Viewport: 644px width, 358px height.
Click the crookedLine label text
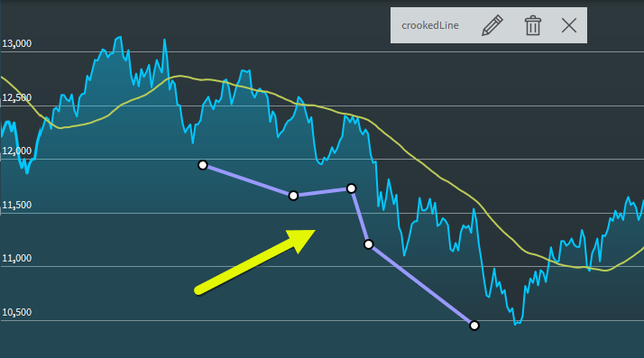tap(430, 25)
